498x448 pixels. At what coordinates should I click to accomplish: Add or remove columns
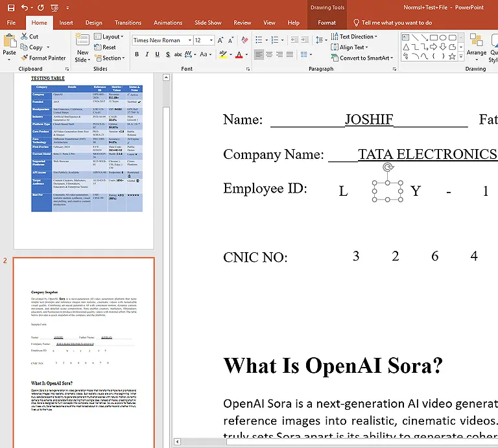click(x=306, y=54)
